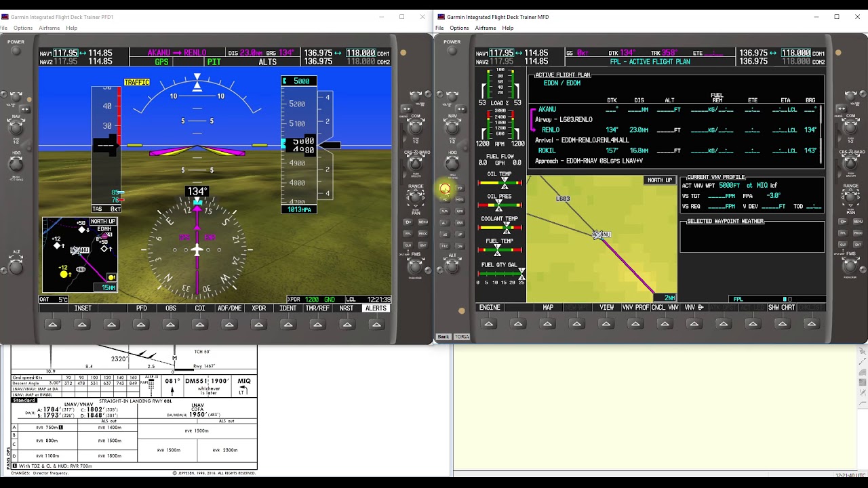This screenshot has width=868, height=488.
Task: Click FPL key on MFD right bezel
Action: click(842, 233)
